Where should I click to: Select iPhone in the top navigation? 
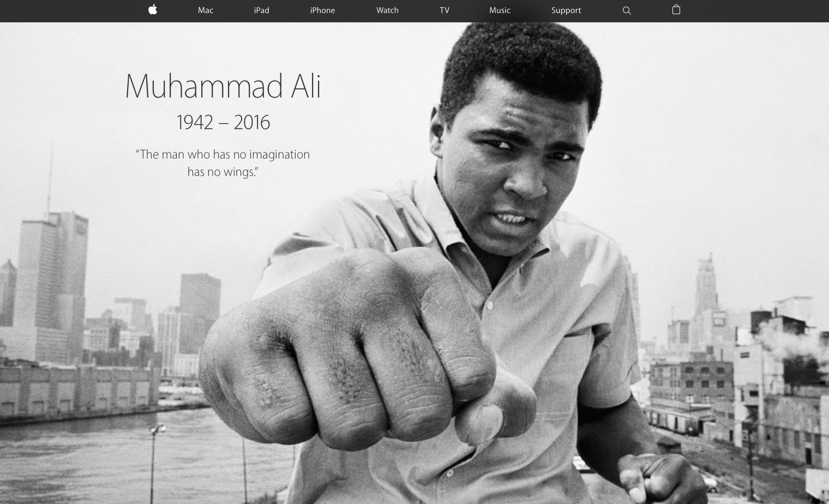point(322,10)
